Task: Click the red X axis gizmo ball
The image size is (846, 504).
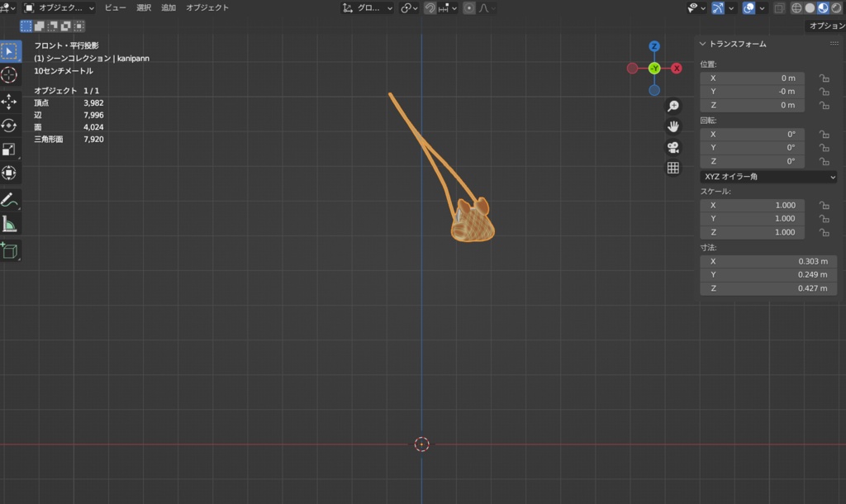Action: point(676,69)
